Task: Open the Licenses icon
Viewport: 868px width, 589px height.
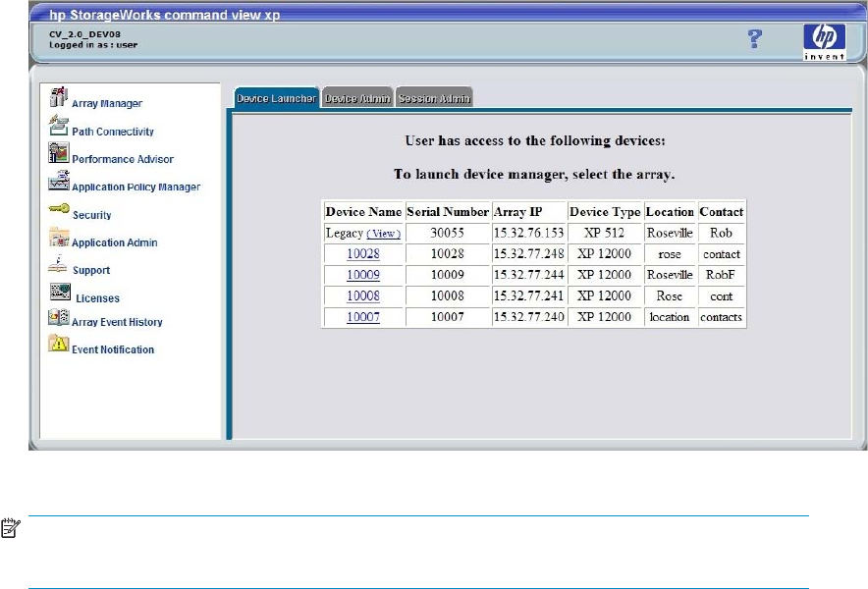Action: tap(58, 294)
